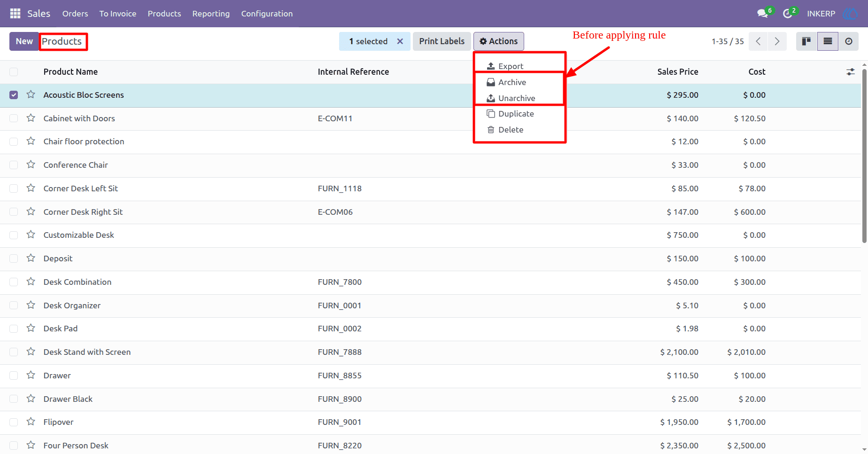Viewport: 868px width, 454px height.
Task: Mark Conference Chair as favorite
Action: tap(31, 164)
